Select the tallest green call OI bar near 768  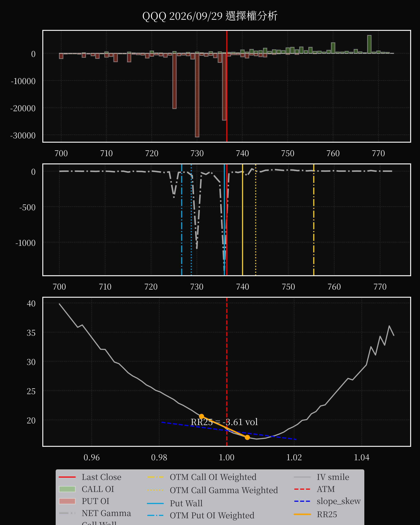click(x=369, y=44)
